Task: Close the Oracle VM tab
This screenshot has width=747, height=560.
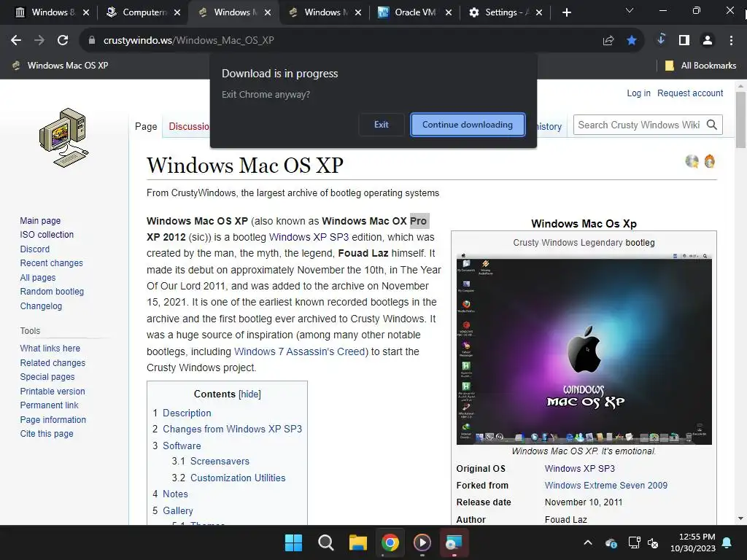Action: point(449,12)
